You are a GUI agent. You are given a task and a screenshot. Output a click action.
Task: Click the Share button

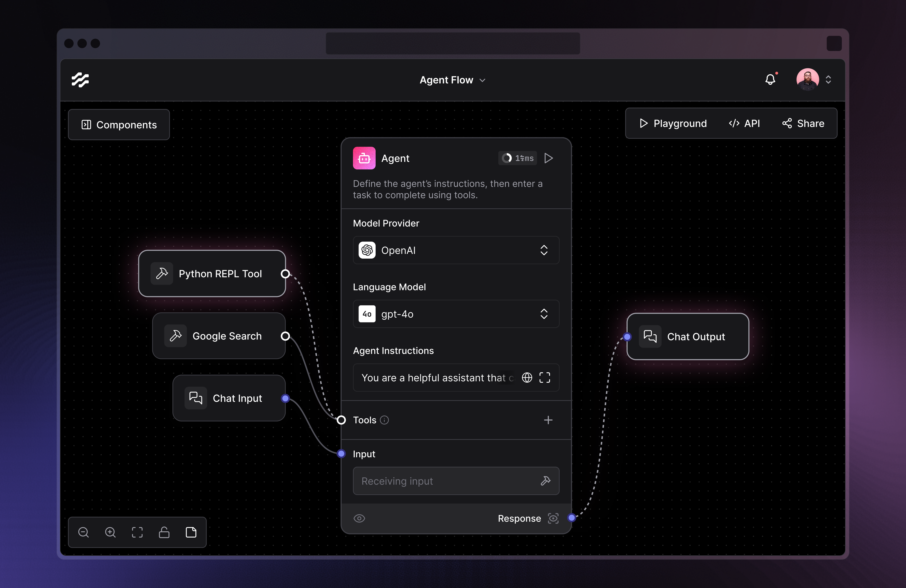pyautogui.click(x=803, y=123)
